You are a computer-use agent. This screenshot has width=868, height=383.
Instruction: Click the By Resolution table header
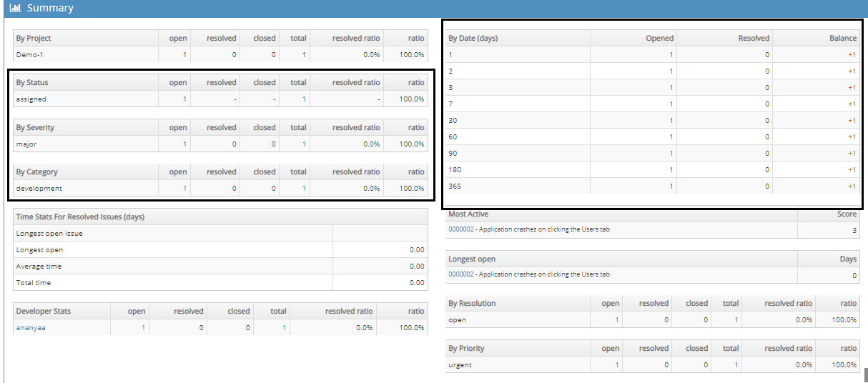pos(472,303)
